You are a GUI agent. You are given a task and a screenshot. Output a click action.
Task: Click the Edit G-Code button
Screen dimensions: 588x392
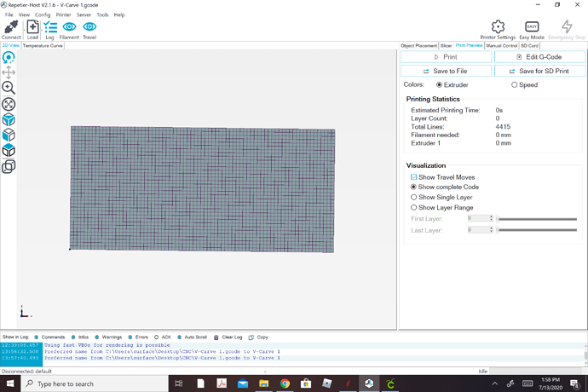click(x=539, y=57)
